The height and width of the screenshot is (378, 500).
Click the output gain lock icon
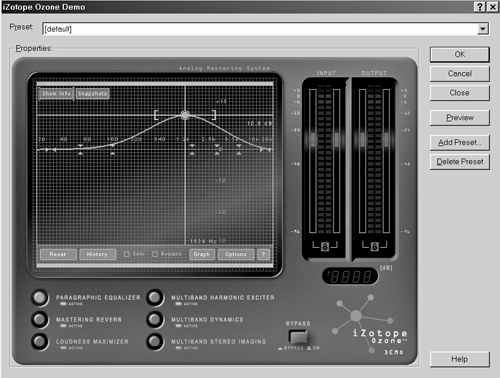click(x=374, y=246)
